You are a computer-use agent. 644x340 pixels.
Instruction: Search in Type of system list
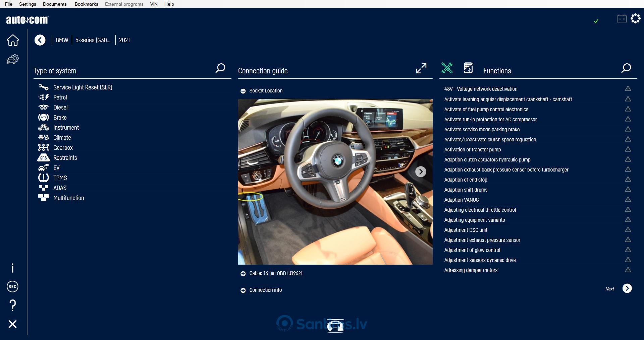tap(220, 68)
